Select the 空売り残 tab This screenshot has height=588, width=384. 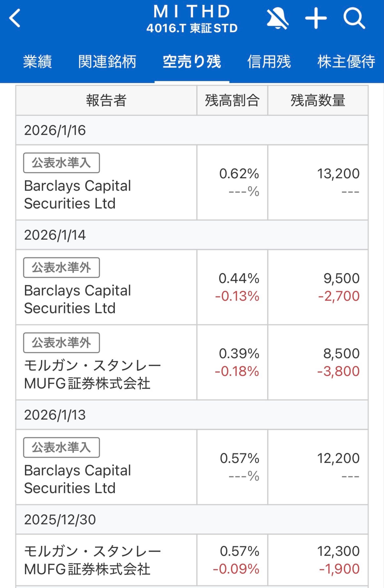(192, 62)
